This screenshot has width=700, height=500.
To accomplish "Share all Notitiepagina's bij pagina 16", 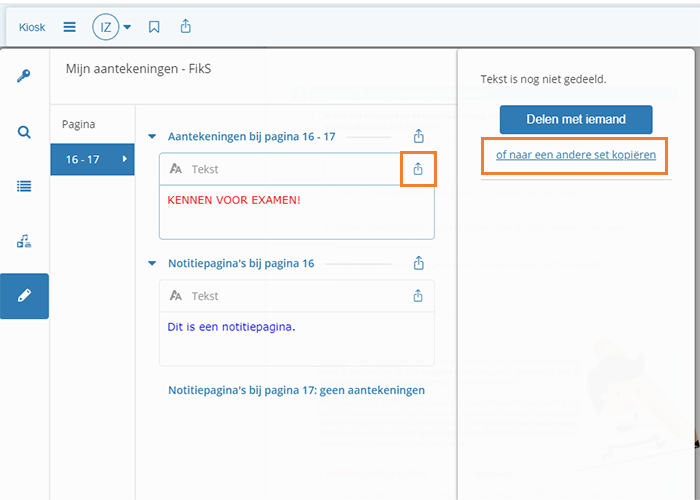I will point(418,262).
